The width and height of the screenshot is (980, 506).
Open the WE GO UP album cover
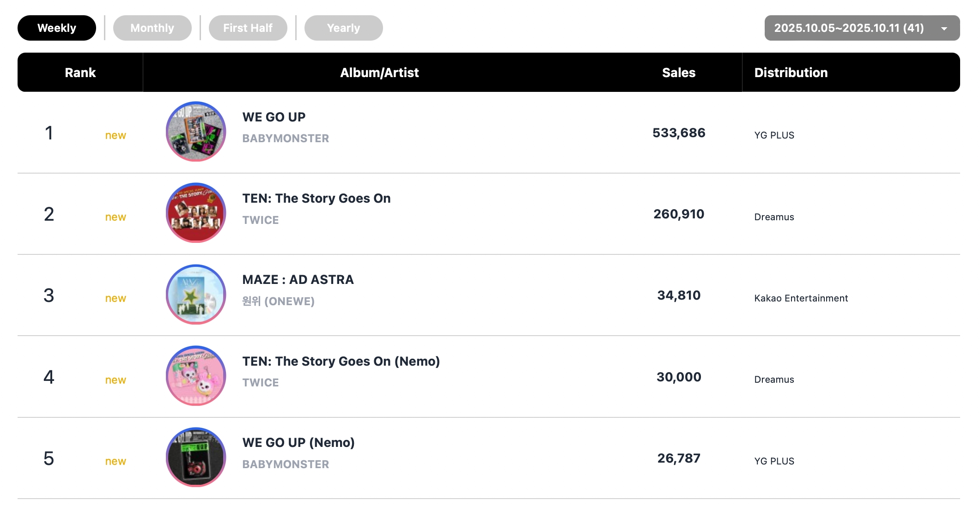pos(196,132)
